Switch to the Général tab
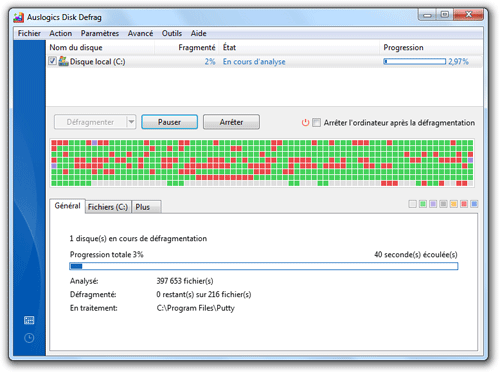 (67, 206)
